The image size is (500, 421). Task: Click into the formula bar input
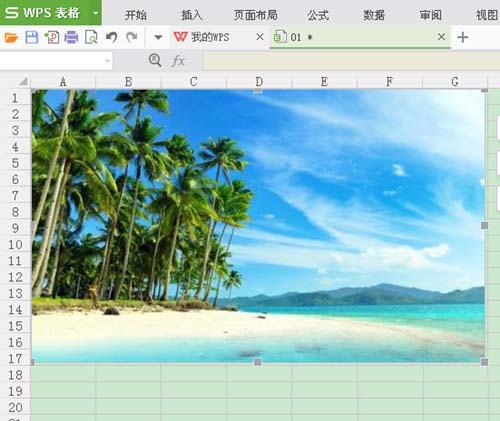tap(352, 61)
